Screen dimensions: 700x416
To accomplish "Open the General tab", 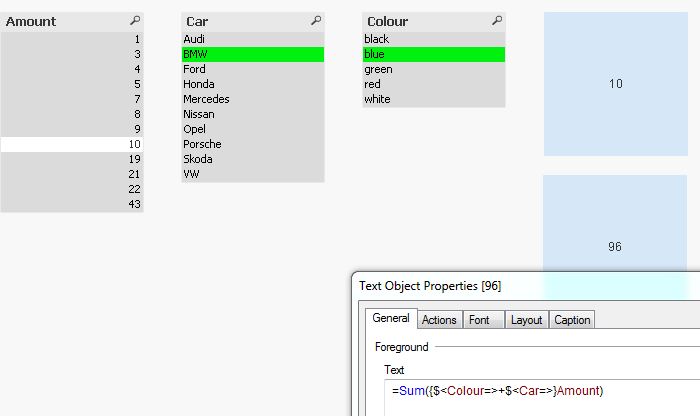I will click(391, 319).
